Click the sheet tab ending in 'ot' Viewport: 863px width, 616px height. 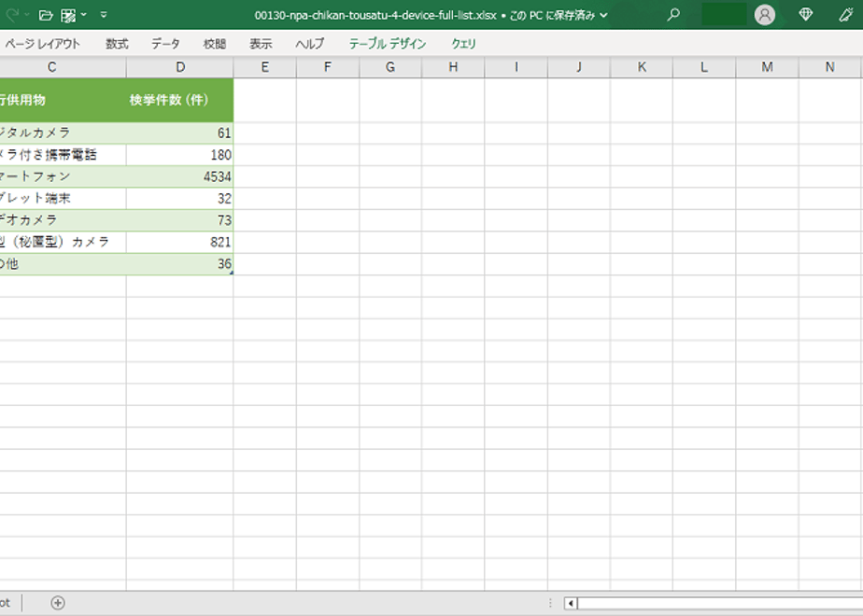[6, 603]
